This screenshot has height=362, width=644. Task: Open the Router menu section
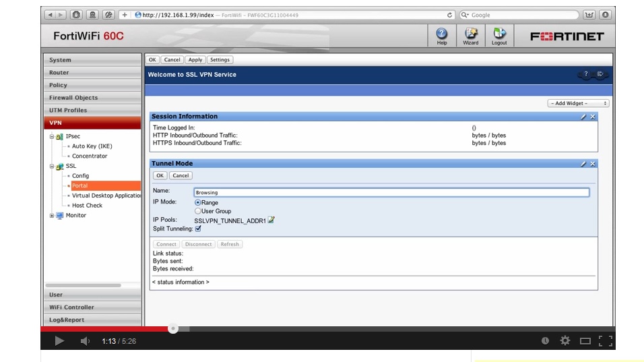click(92, 72)
